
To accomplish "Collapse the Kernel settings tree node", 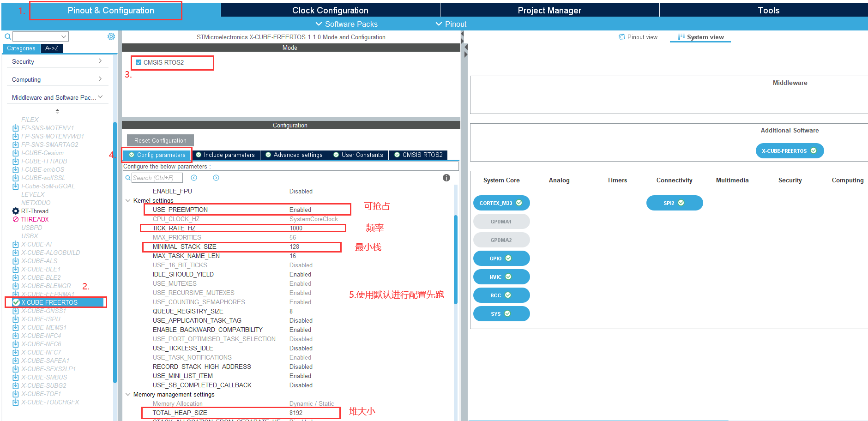I will tap(128, 200).
